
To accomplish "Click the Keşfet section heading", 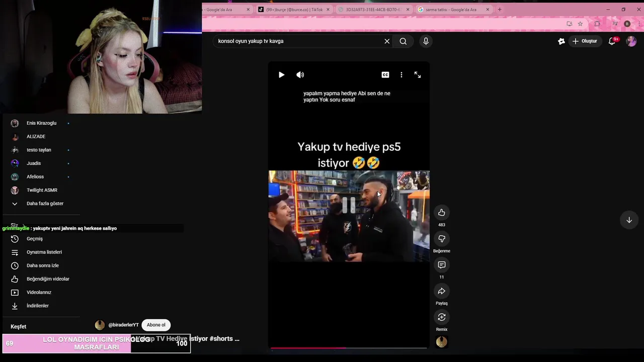I will point(19,327).
